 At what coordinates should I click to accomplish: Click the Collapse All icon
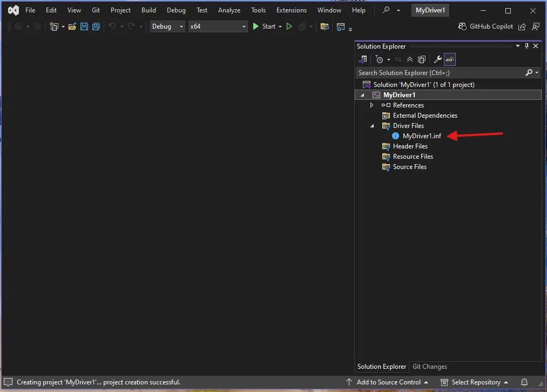click(x=410, y=59)
